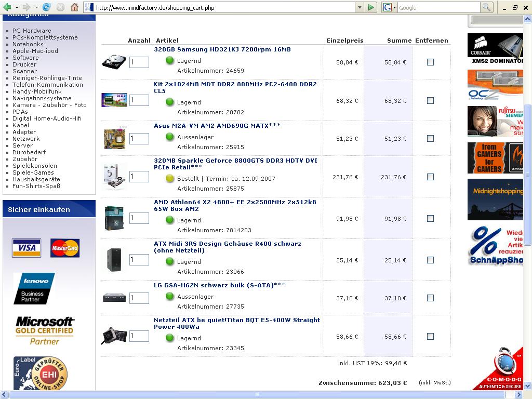Open the Samsung hard drive product image
Screen dimensions: 532x399
(114, 62)
